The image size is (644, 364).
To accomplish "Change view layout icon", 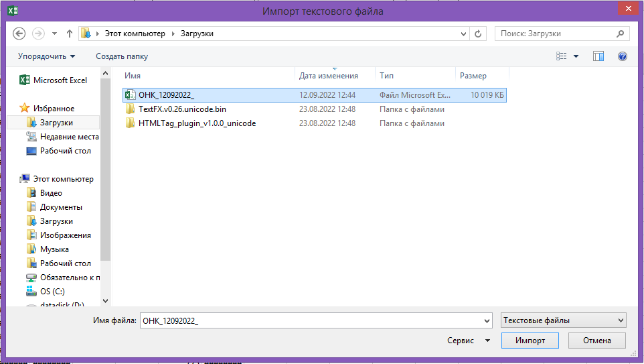I will click(x=562, y=56).
